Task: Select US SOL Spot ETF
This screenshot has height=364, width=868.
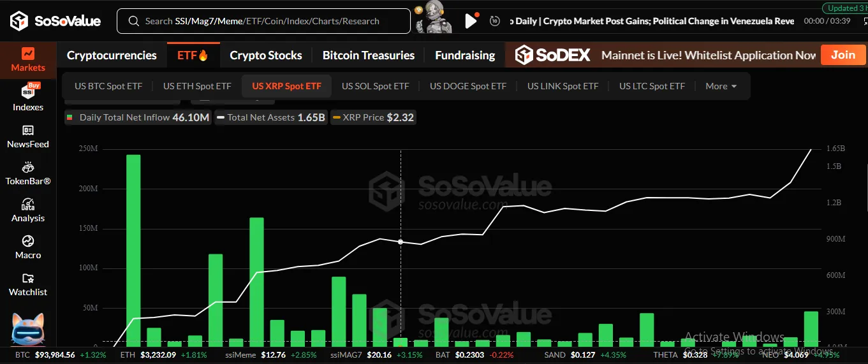Action: 375,86
